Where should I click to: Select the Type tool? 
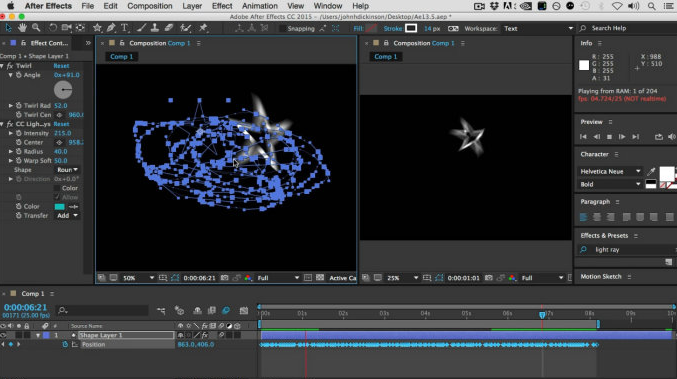pyautogui.click(x=125, y=28)
